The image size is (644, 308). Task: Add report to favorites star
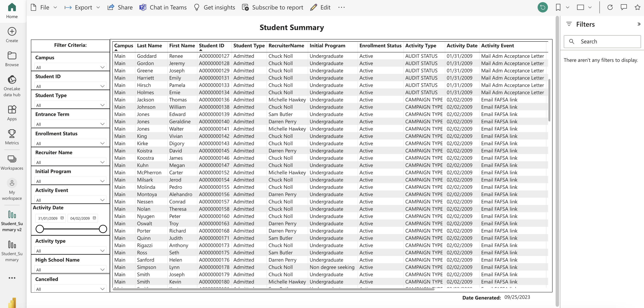click(x=638, y=7)
